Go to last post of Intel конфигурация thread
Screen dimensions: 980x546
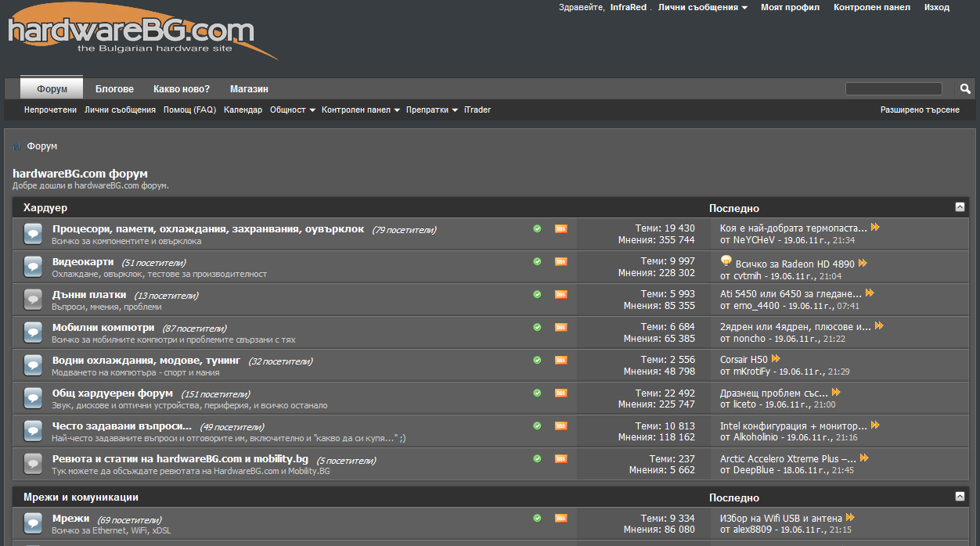pos(875,426)
